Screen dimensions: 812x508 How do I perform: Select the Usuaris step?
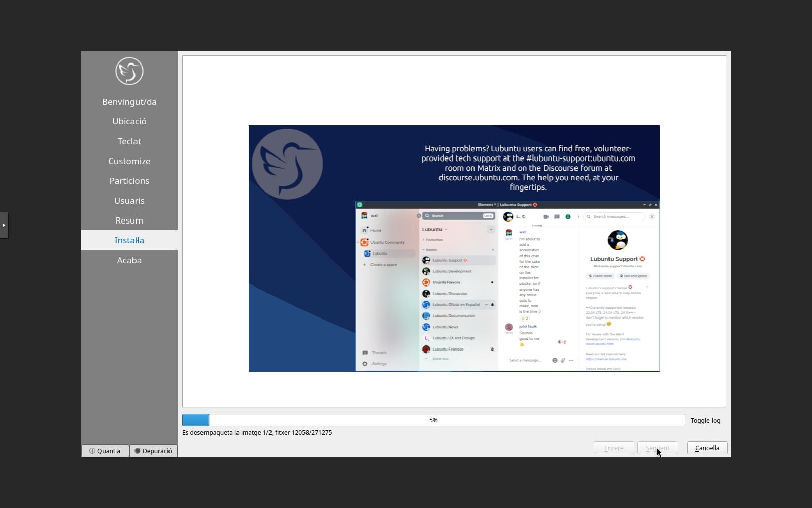coord(129,201)
